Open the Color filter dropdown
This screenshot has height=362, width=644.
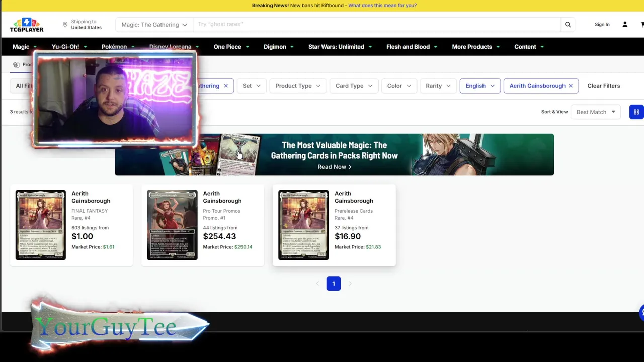coord(399,86)
